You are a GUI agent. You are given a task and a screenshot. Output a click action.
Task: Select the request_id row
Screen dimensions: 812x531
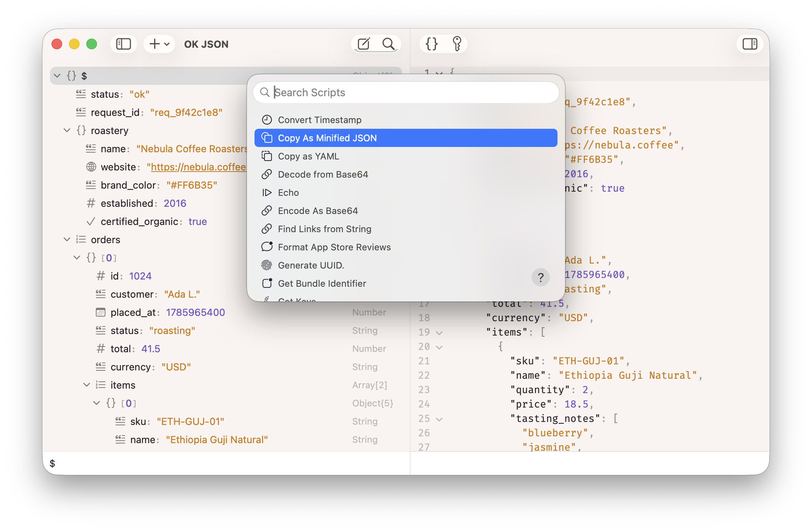[148, 112]
